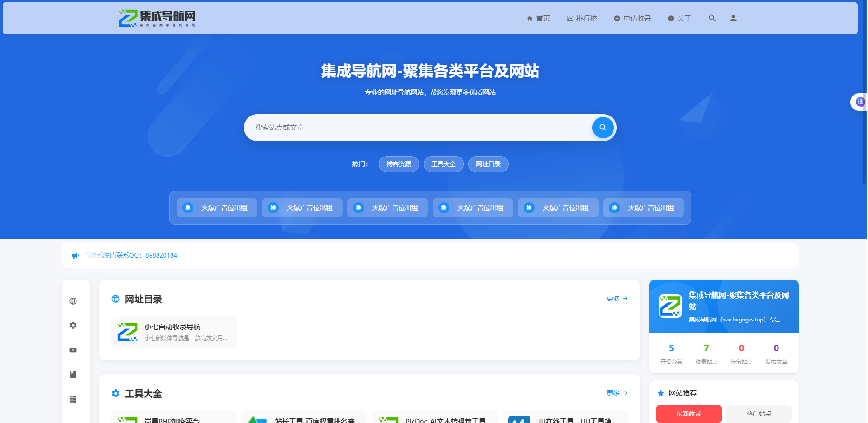Expand 更多 next to 网址目录
The image size is (868, 423).
point(614,299)
